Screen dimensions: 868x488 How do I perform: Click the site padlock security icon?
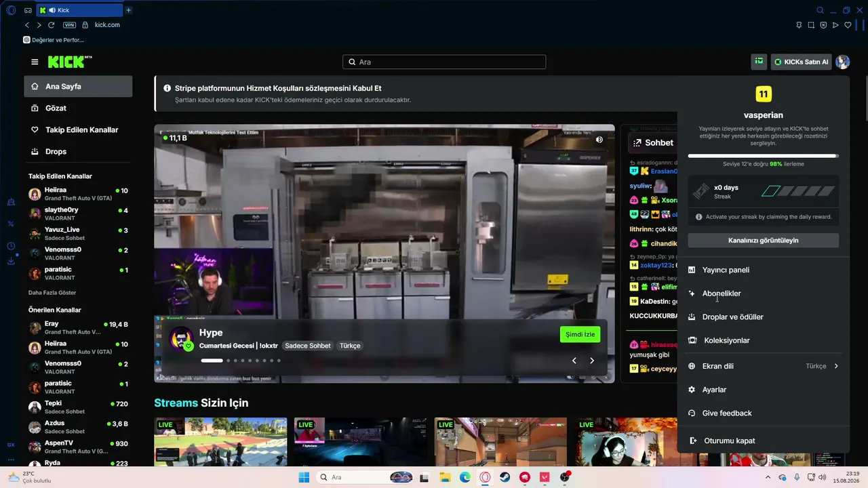[x=85, y=25]
